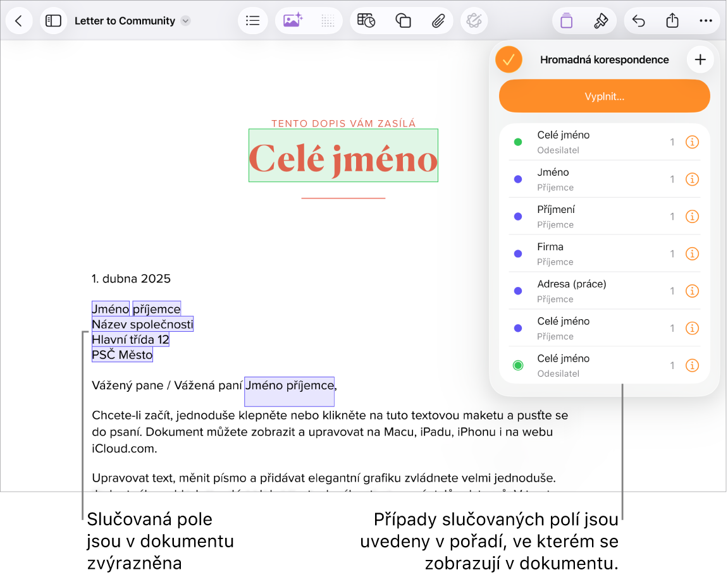The height and width of the screenshot is (577, 728).
Task: Click the Hlavní třída 12 merge field
Action: coord(130,339)
